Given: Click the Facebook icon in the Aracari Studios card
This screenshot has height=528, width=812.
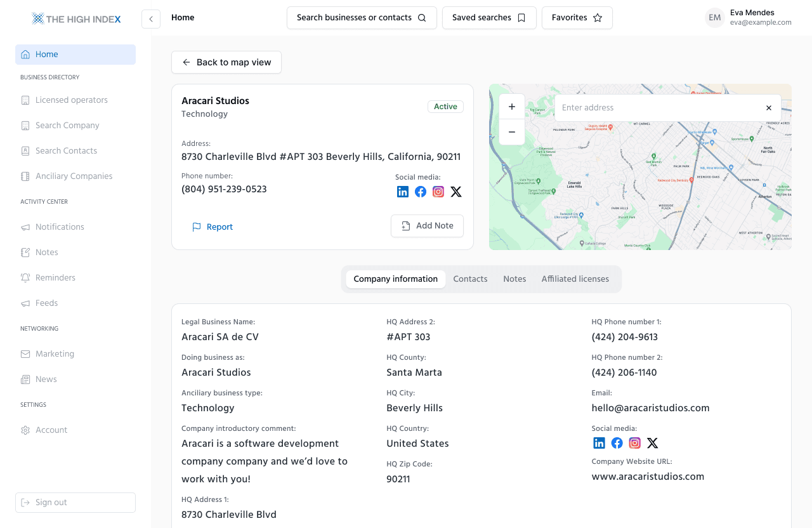Looking at the screenshot, I should click(x=421, y=192).
